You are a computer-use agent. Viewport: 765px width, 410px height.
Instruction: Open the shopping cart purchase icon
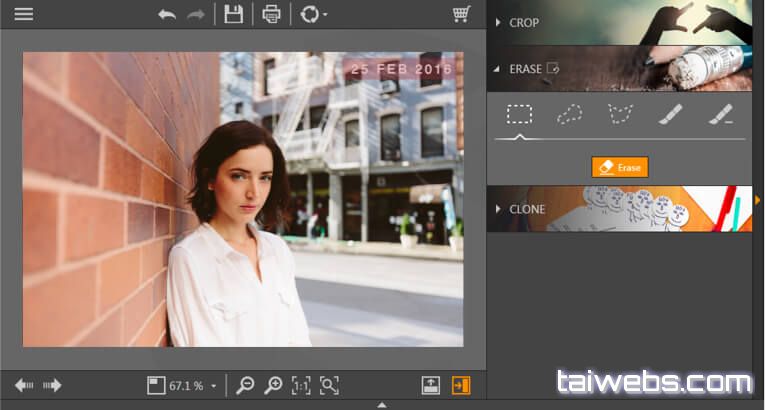(x=461, y=14)
